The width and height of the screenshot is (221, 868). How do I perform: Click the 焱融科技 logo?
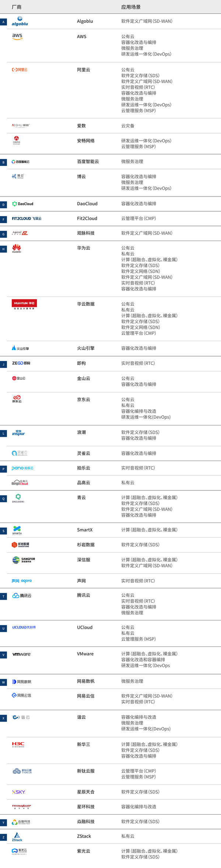[21, 822]
